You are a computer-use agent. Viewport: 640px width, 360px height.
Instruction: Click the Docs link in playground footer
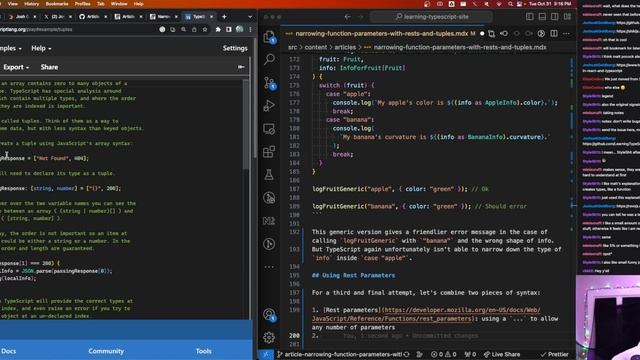(9, 351)
